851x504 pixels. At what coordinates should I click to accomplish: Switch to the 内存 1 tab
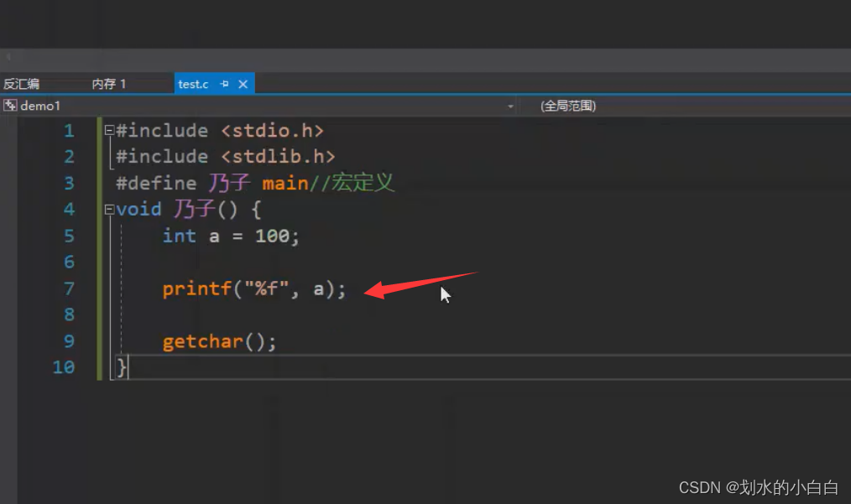(x=108, y=84)
